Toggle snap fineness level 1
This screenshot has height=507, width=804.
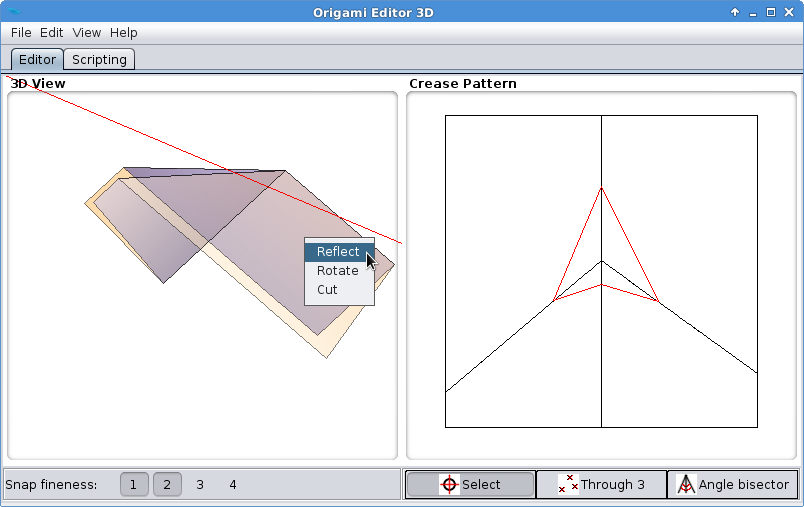(x=134, y=485)
